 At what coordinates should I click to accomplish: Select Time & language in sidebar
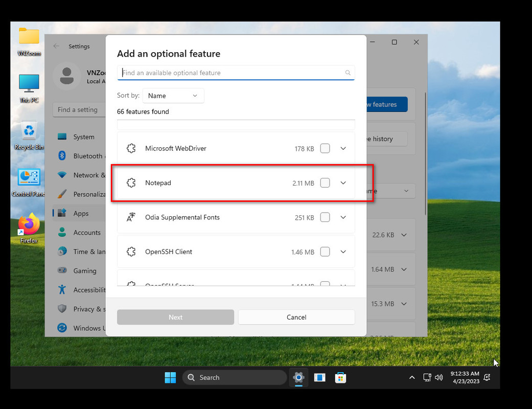click(x=80, y=252)
